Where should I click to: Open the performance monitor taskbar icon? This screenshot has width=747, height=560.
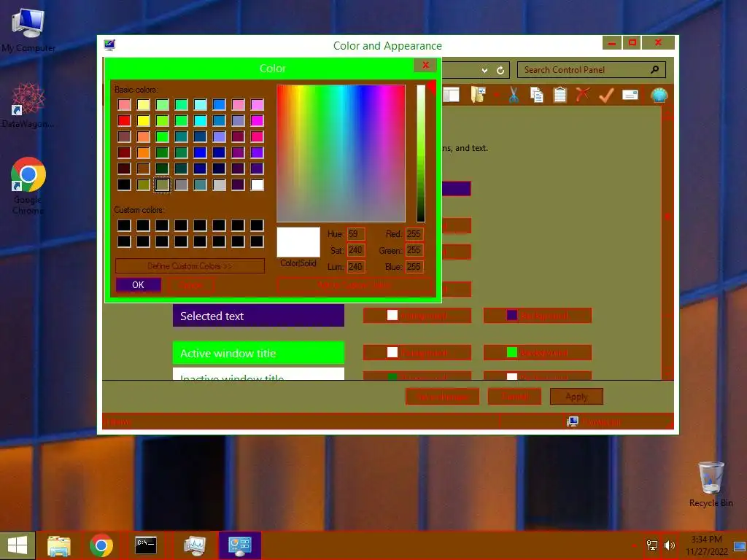[x=194, y=545]
